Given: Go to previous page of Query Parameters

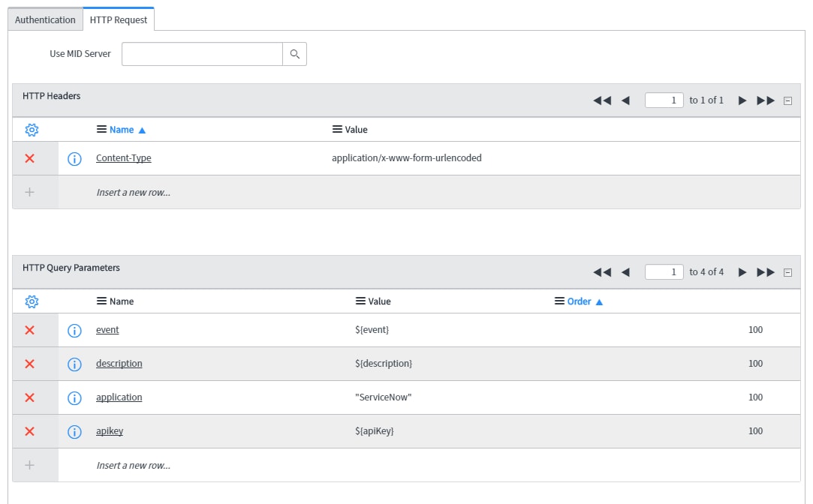Looking at the screenshot, I should point(626,272).
